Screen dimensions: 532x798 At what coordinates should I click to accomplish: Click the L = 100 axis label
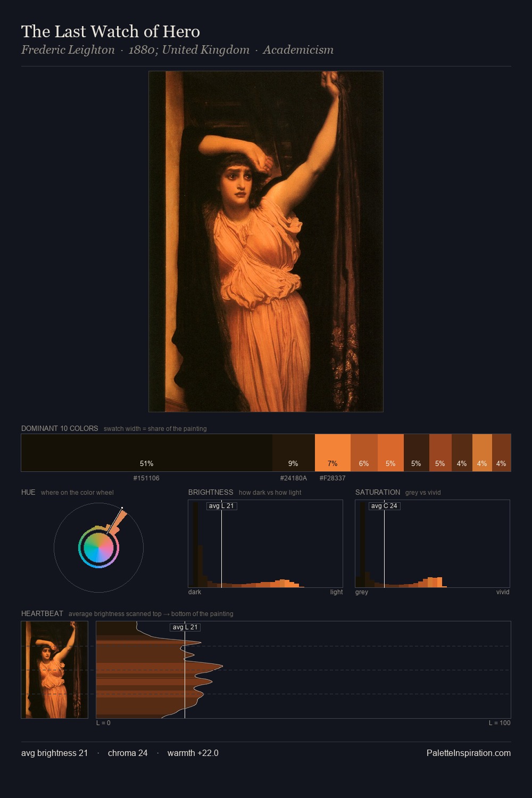pyautogui.click(x=500, y=723)
